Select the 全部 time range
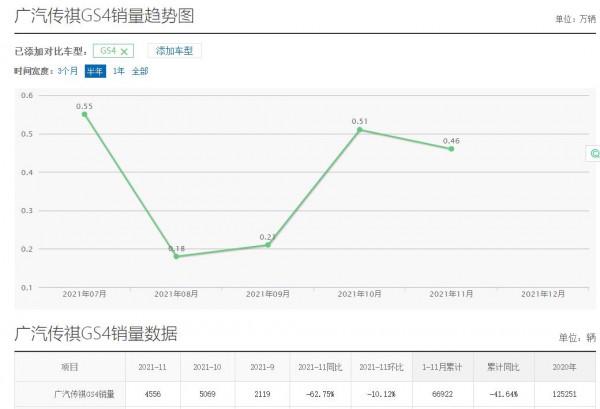 (140, 71)
